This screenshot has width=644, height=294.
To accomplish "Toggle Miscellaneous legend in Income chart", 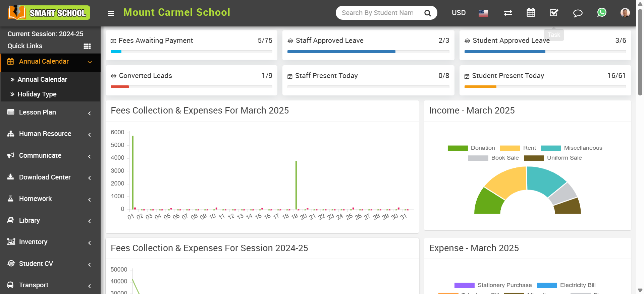I will pyautogui.click(x=572, y=148).
